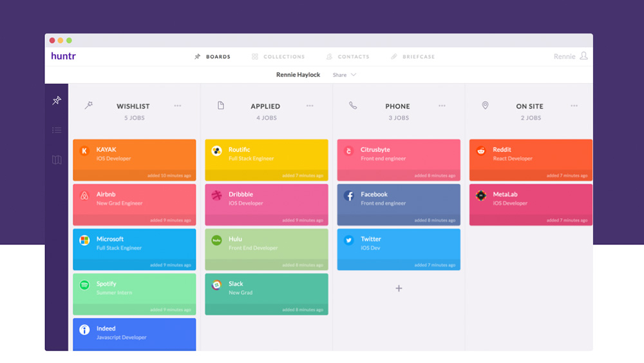
Task: Open the Reddit React Developer card
Action: pyautogui.click(x=531, y=160)
